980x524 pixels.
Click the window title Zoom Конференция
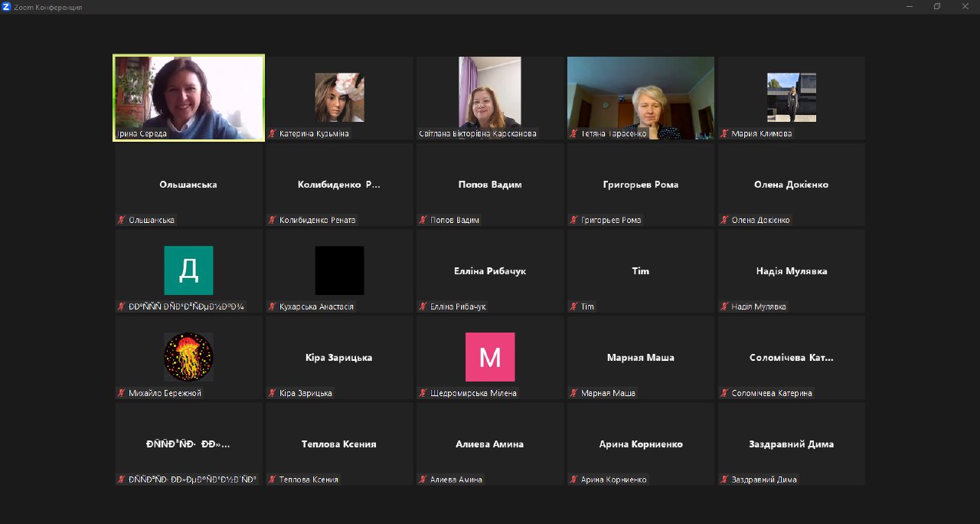(x=48, y=7)
